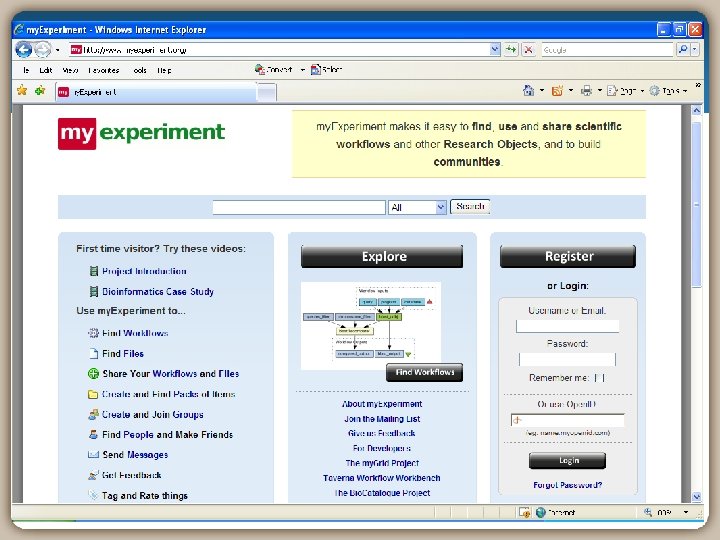This screenshot has height=540, width=720.
Task: Open the Edit menu
Action: [45, 70]
